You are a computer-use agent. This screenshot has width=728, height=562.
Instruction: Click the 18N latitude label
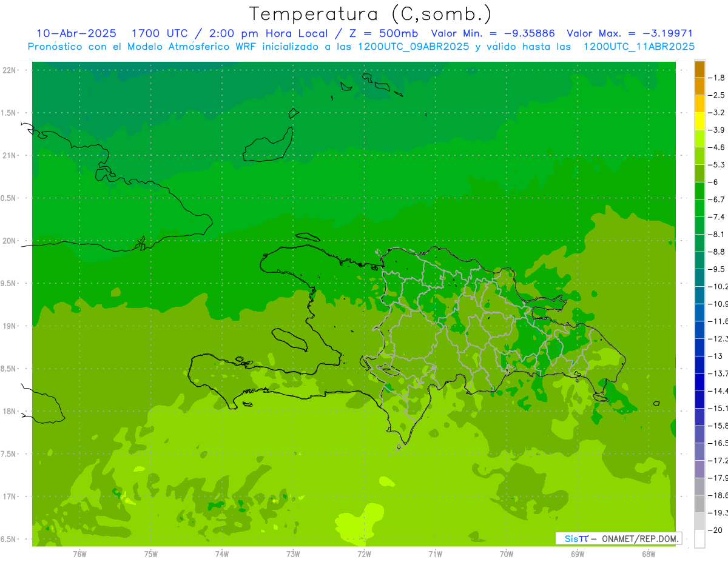10,411
